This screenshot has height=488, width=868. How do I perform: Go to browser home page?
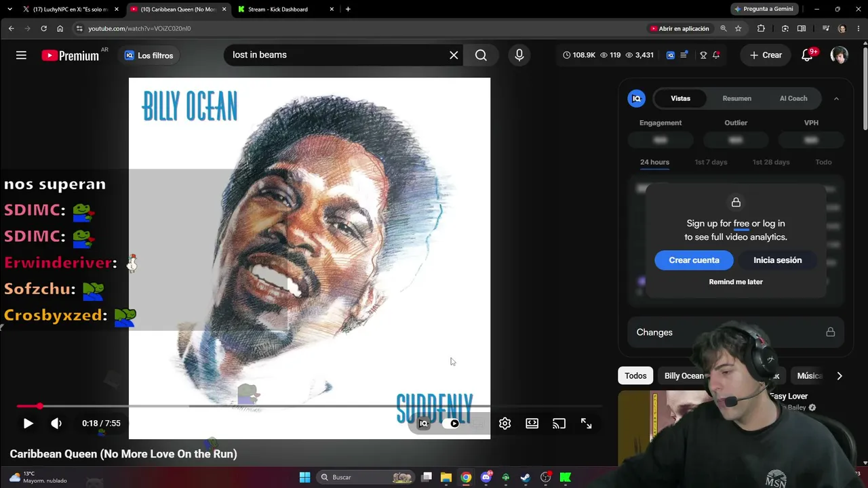tap(60, 28)
